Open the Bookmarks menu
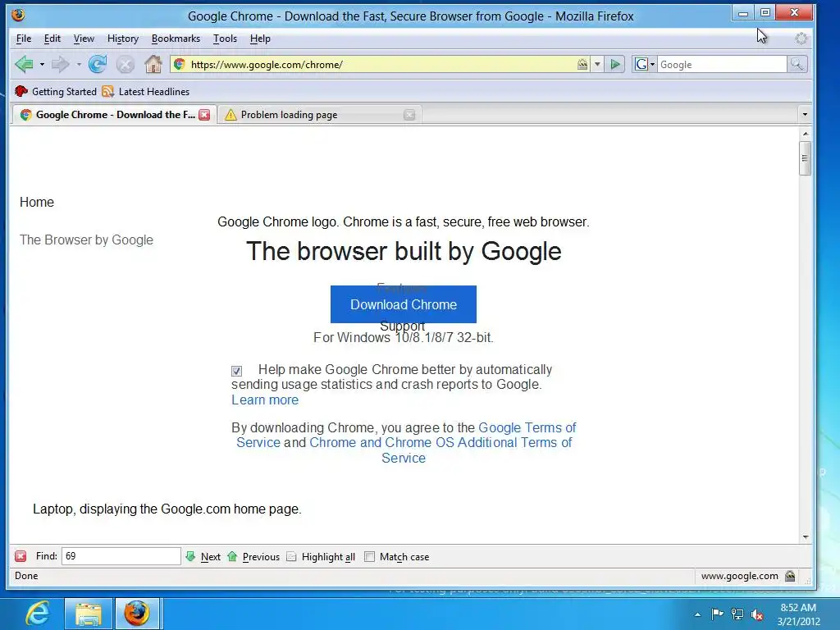 (x=176, y=39)
